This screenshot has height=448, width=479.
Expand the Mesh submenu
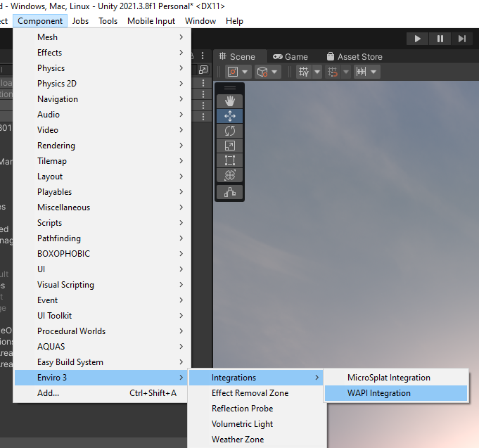[x=102, y=37]
